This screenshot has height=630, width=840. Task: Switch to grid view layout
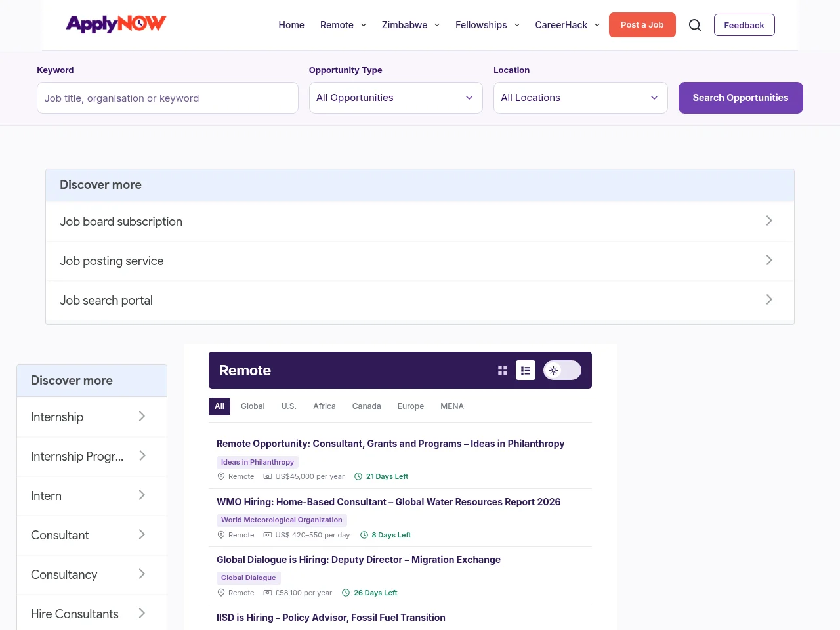503,370
